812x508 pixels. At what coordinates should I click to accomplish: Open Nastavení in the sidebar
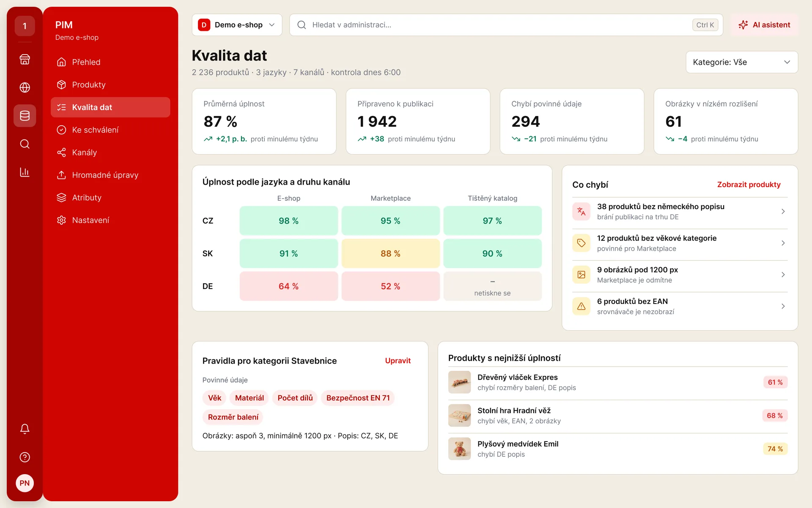(110, 220)
